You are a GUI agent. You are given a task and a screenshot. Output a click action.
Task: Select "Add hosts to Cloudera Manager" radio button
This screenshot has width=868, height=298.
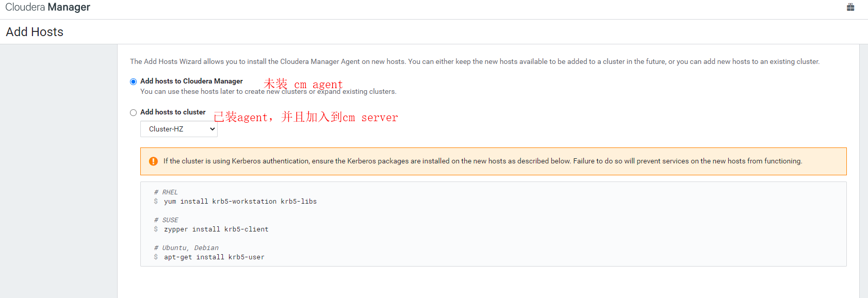click(134, 81)
